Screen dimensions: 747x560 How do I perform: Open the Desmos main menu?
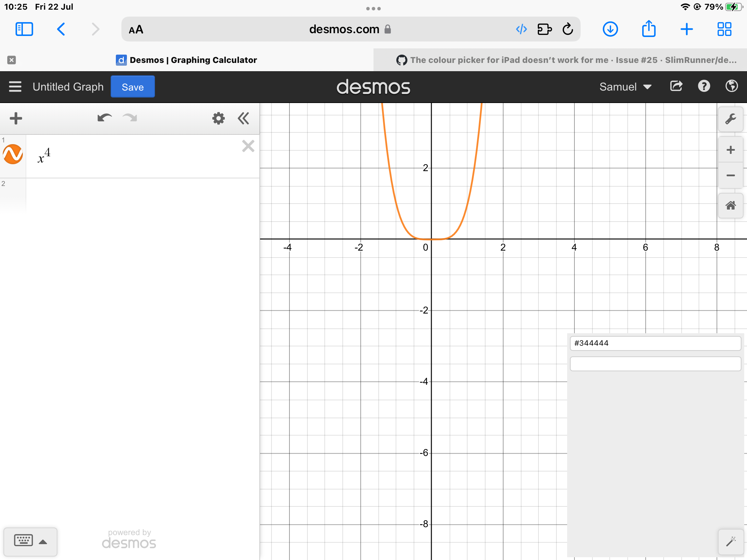(15, 86)
